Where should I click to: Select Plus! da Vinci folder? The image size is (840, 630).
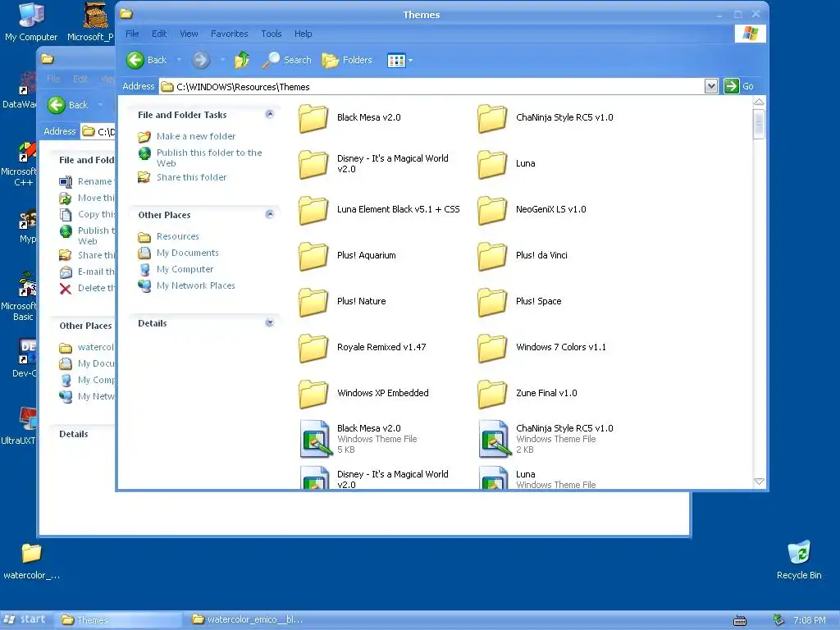[x=523, y=256]
